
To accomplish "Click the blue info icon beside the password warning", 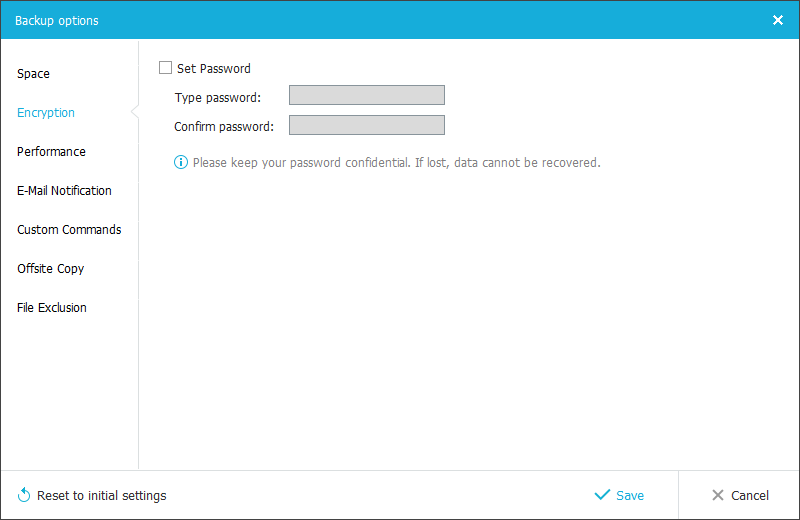I will pos(181,162).
